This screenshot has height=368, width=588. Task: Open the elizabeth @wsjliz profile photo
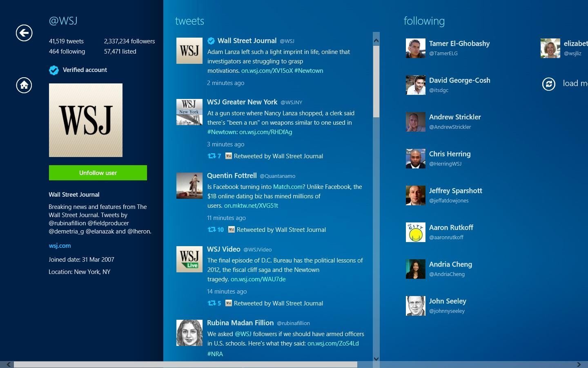point(550,48)
